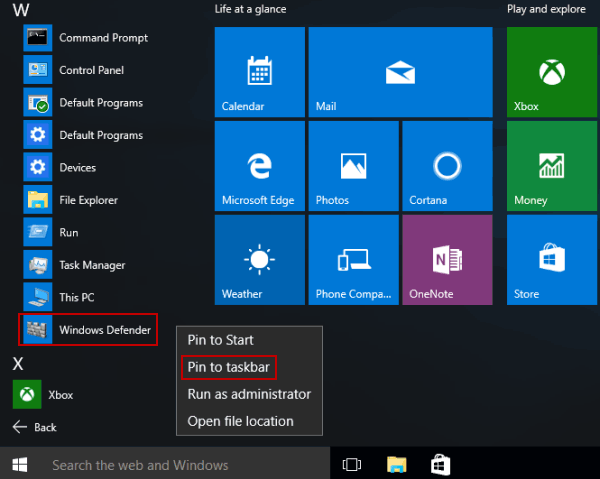Open Xbox icon under the X section
The image size is (600, 479).
[x=27, y=394]
